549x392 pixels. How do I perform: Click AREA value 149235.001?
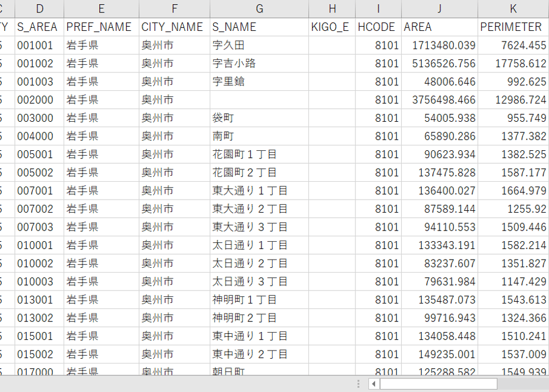click(440, 355)
